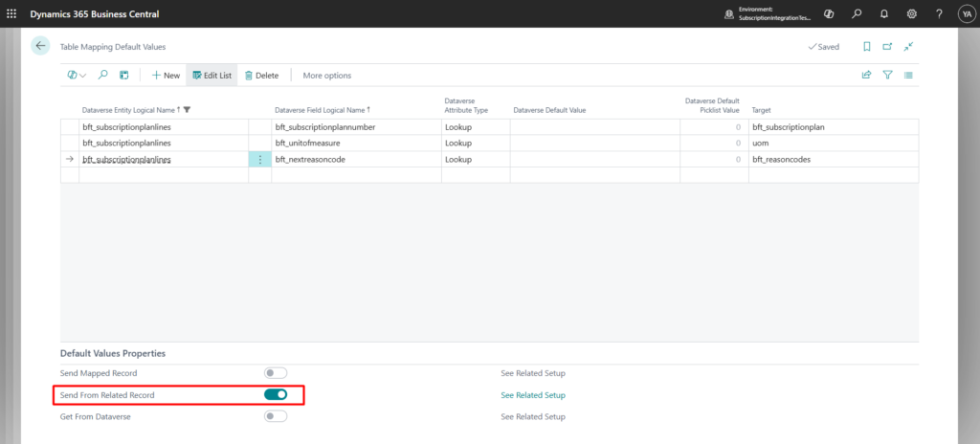Click the back arrow to leave page
Image resolution: width=980 pixels, height=444 pixels.
pyautogui.click(x=40, y=46)
